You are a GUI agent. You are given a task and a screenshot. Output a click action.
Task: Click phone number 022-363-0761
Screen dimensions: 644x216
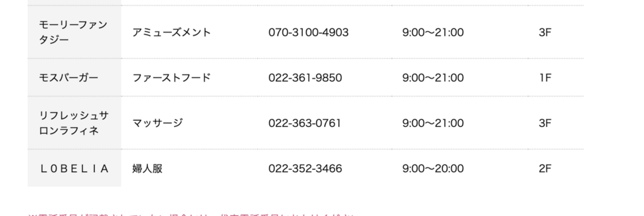pyautogui.click(x=305, y=123)
